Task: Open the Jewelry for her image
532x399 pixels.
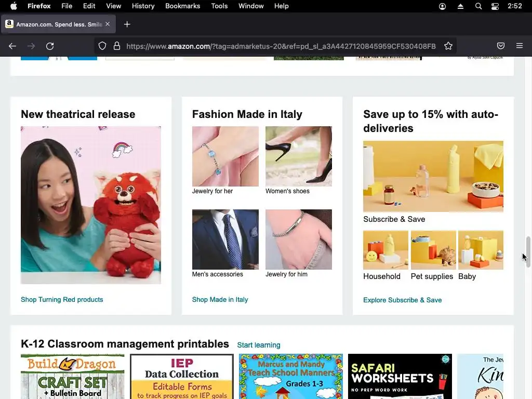Action: pyautogui.click(x=225, y=156)
